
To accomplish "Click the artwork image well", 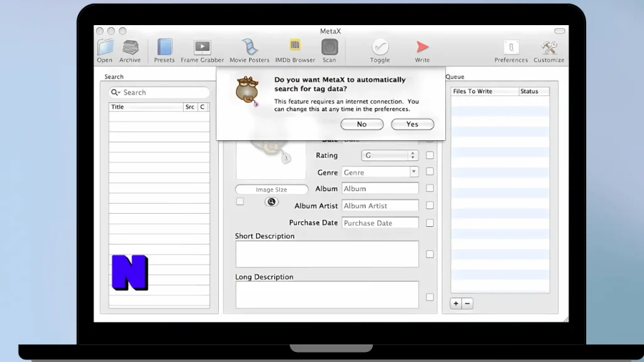I will (x=270, y=159).
